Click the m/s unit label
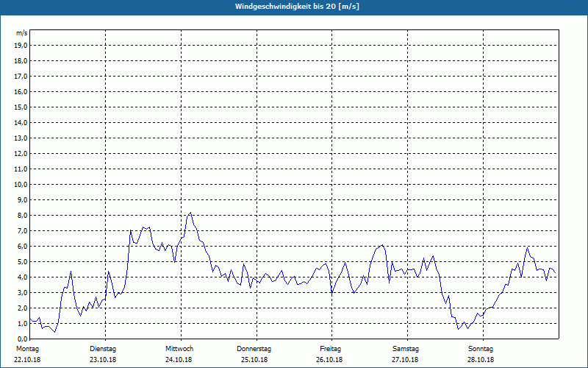 click(x=22, y=33)
